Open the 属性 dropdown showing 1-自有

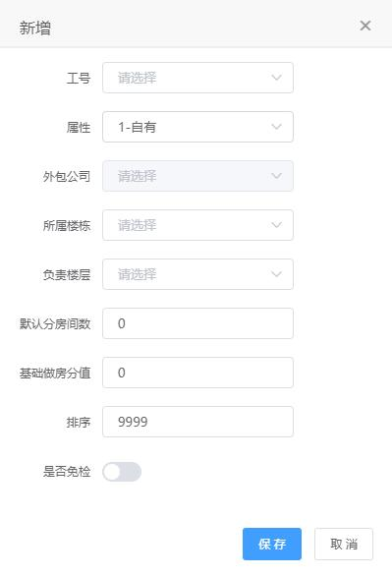tap(197, 127)
